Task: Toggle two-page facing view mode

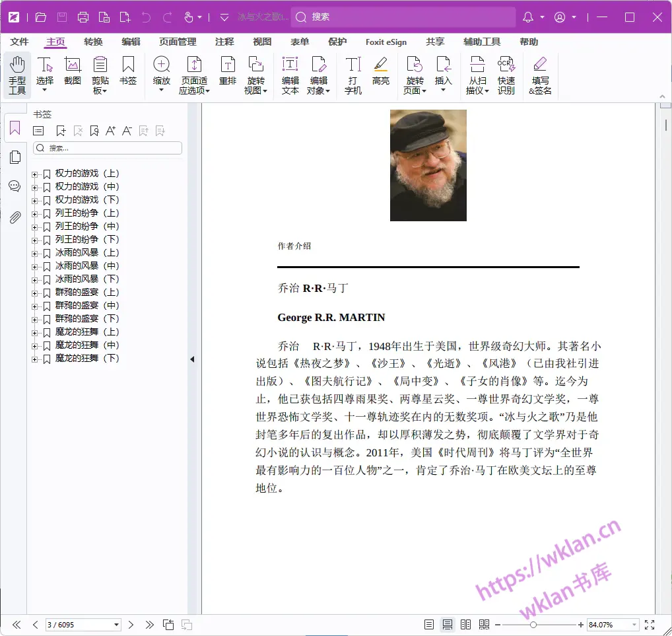Action: (465, 625)
